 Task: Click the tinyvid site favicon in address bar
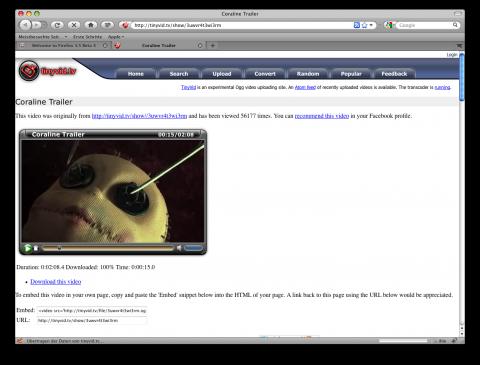(x=125, y=25)
